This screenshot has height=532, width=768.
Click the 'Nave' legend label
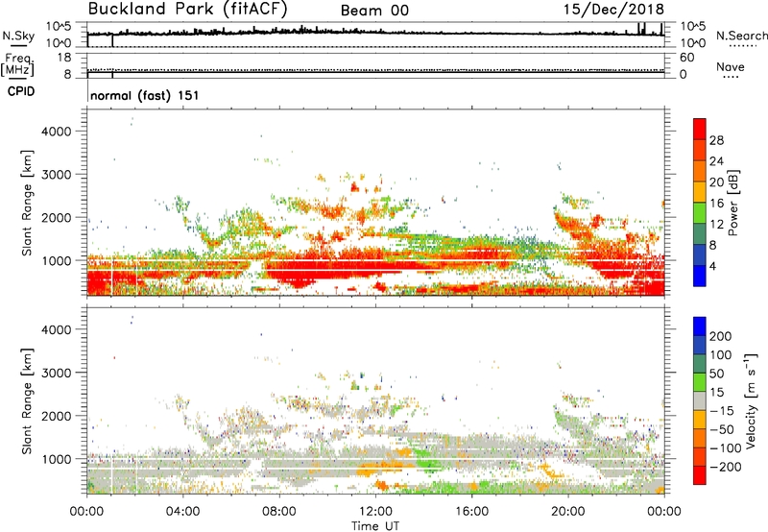click(731, 66)
